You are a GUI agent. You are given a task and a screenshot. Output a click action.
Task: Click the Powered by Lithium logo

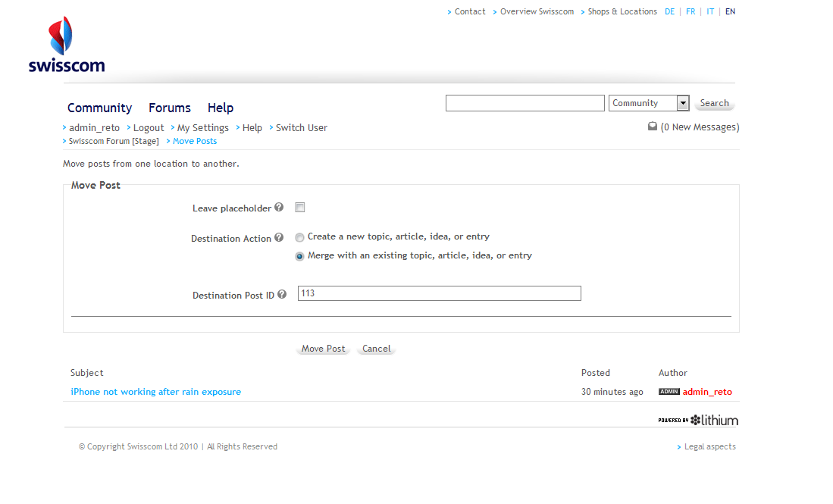(697, 420)
